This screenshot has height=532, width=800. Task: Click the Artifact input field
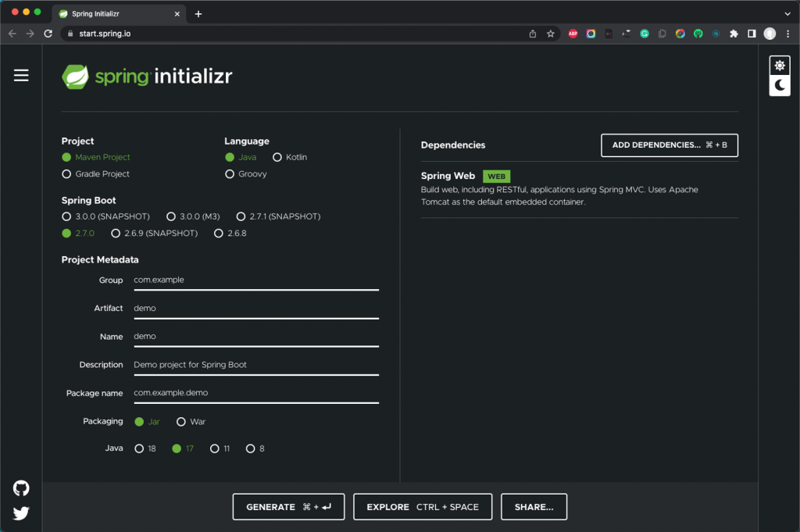(256, 308)
